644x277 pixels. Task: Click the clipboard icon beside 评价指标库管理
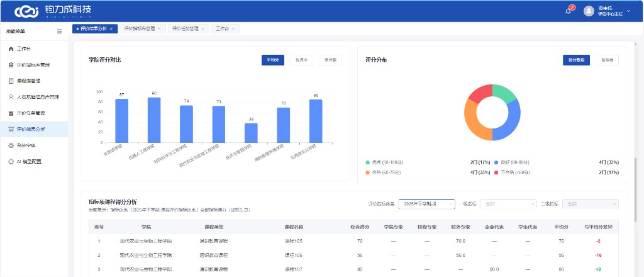pos(11,65)
